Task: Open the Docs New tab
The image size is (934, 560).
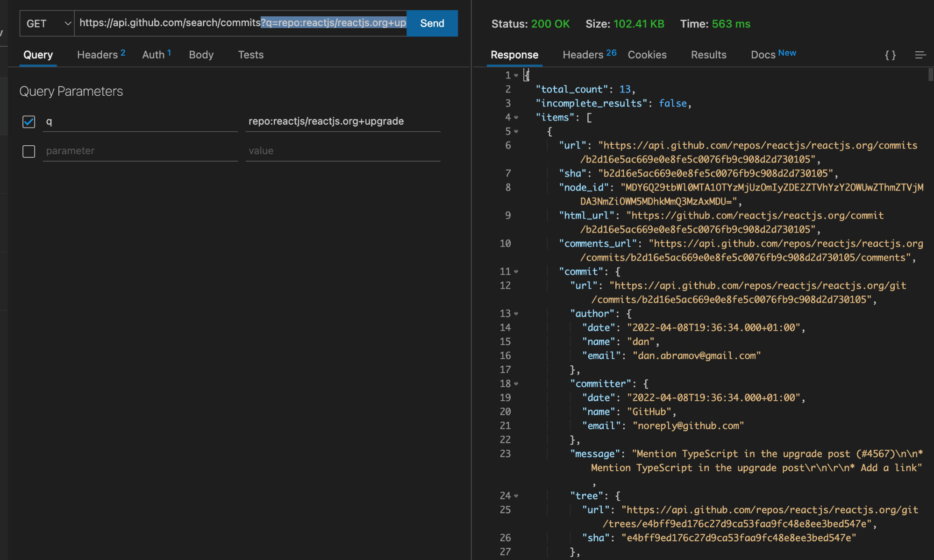Action: coord(773,55)
